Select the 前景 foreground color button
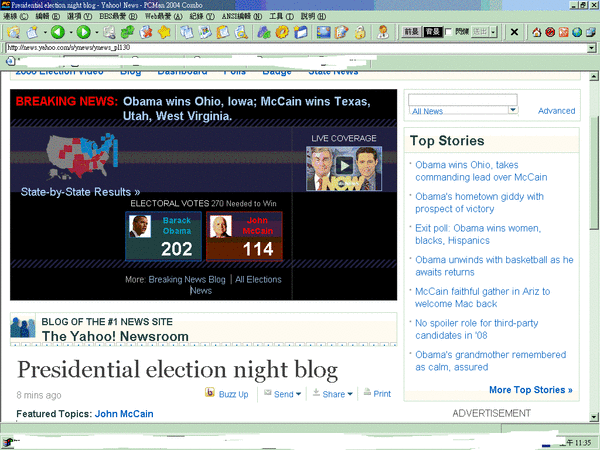 (412, 32)
